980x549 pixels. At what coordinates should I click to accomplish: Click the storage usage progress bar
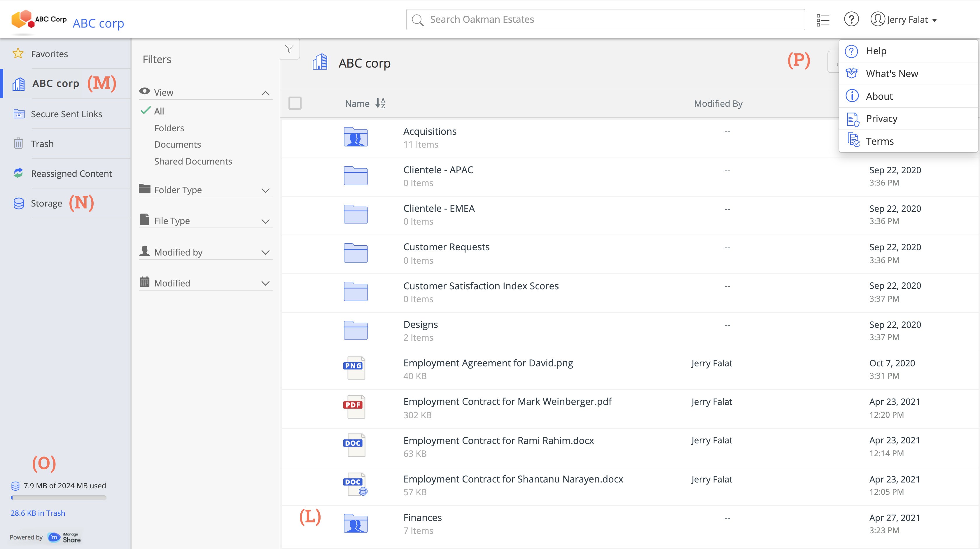59,497
